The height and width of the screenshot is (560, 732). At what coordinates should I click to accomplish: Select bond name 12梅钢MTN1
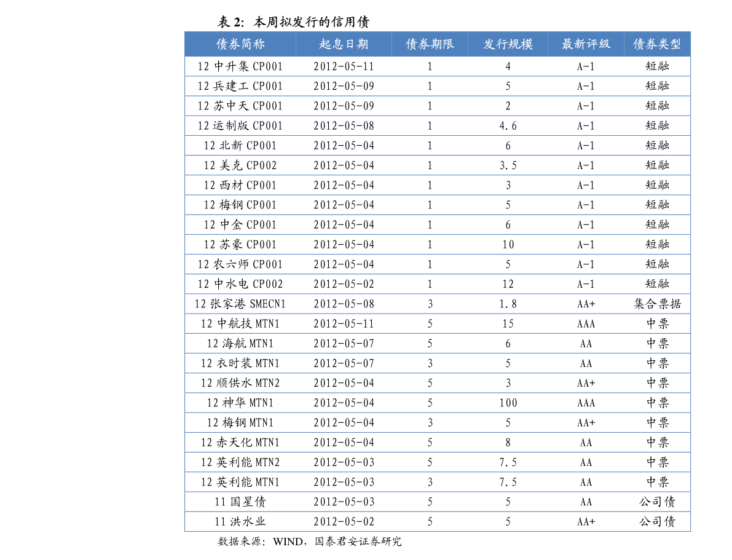coord(240,423)
